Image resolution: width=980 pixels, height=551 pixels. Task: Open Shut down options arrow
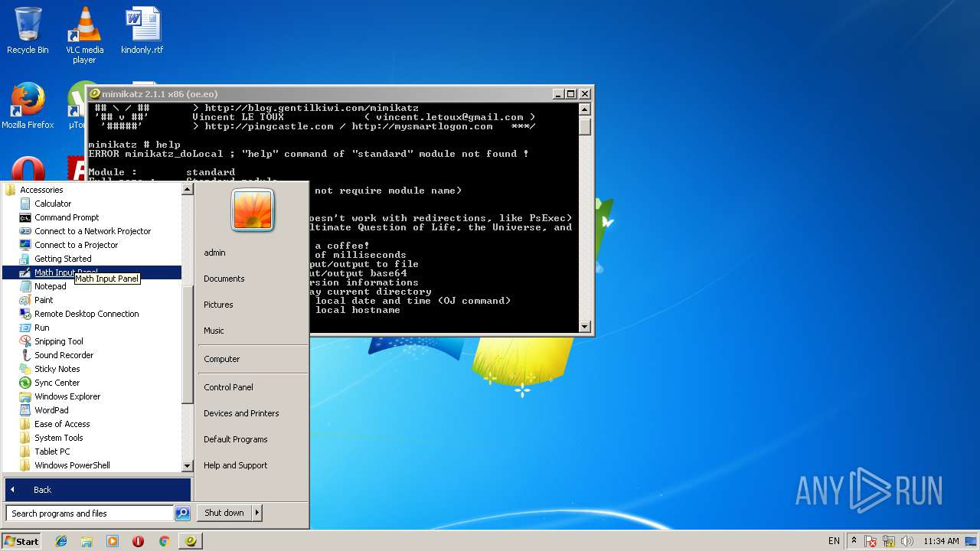click(256, 513)
